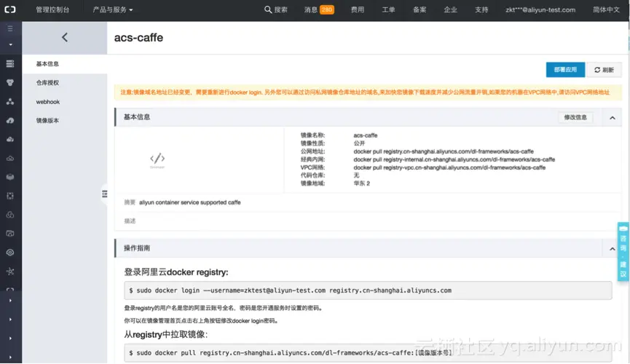The image size is (630, 364).
Task: Open the sun-shaped gear icon in the rail
Action: 10,272
